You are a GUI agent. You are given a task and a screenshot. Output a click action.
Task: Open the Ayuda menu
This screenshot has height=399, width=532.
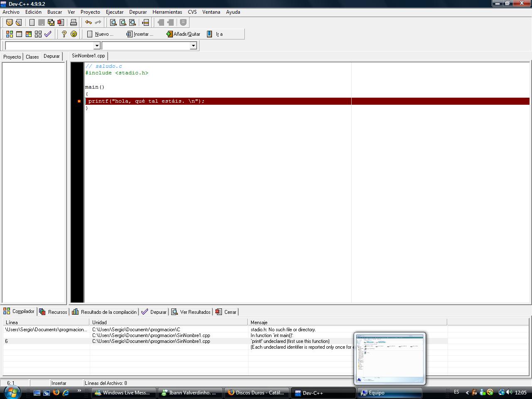(x=233, y=12)
